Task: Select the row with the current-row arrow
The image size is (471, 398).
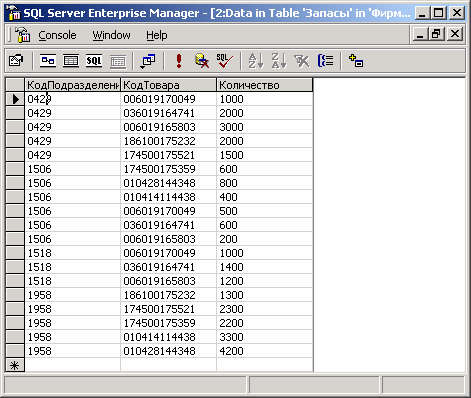Action: (x=15, y=99)
